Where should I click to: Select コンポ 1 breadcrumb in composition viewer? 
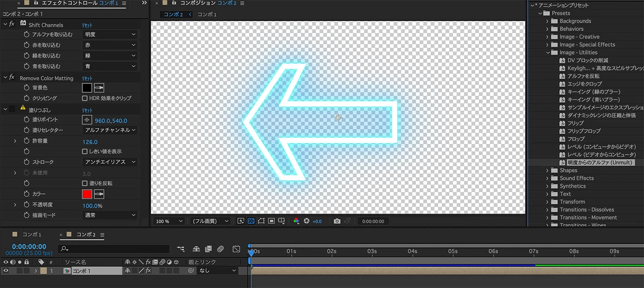(x=207, y=15)
